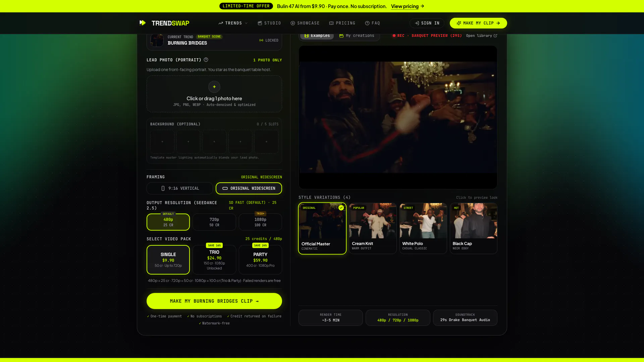Preview the White Polo style
The width and height of the screenshot is (644, 362).
click(423, 228)
